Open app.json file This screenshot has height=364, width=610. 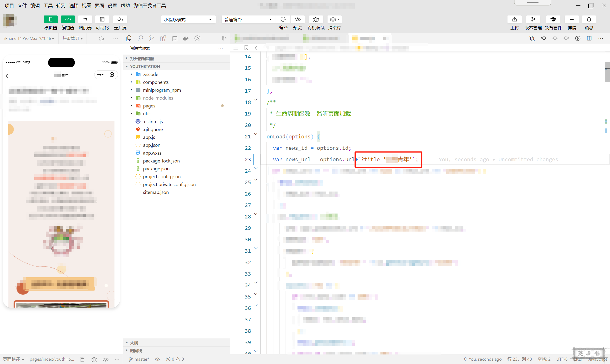pyautogui.click(x=151, y=145)
